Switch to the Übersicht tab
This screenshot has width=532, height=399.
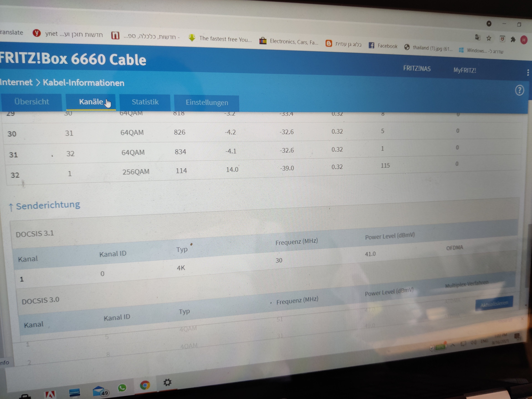click(31, 102)
